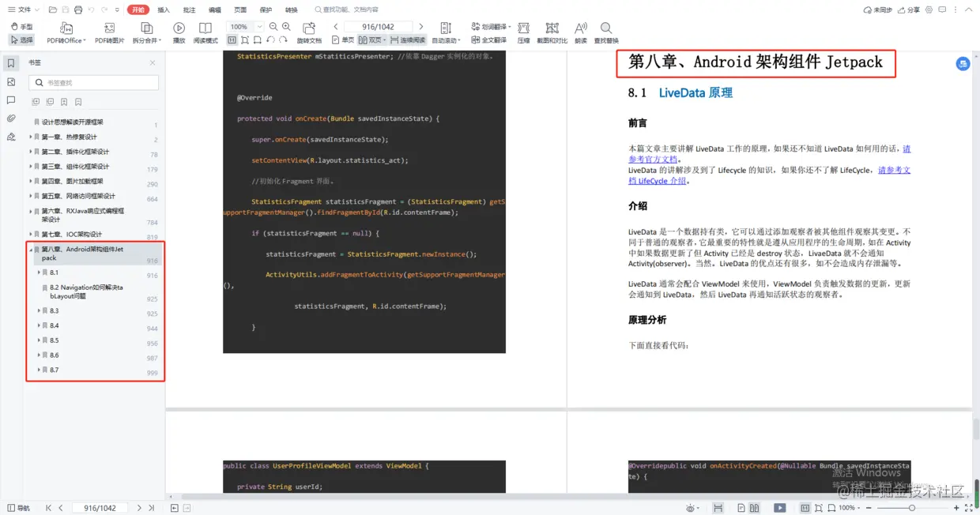Click 查找功能、文档内容 search box

346,9
